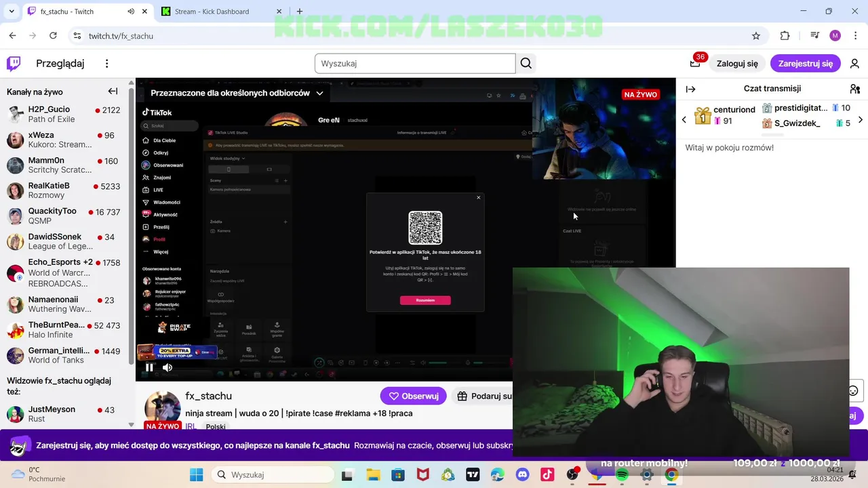Screen dimensions: 868x488
Task: Open DawidSSonek channel in sidebar
Action: 64,241
